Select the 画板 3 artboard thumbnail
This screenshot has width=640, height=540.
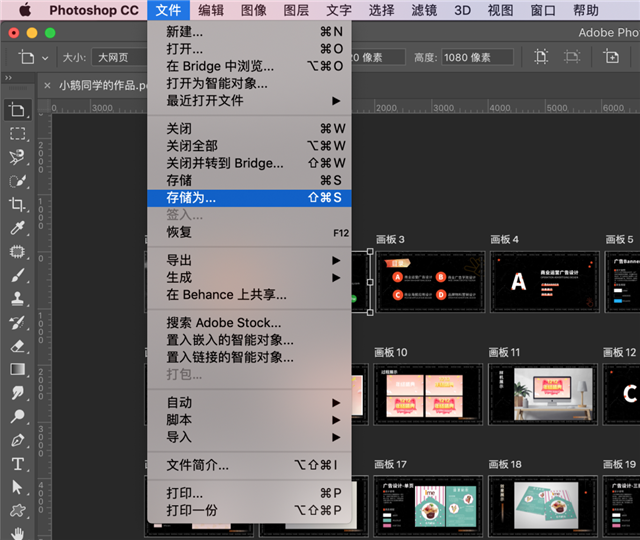(430, 282)
